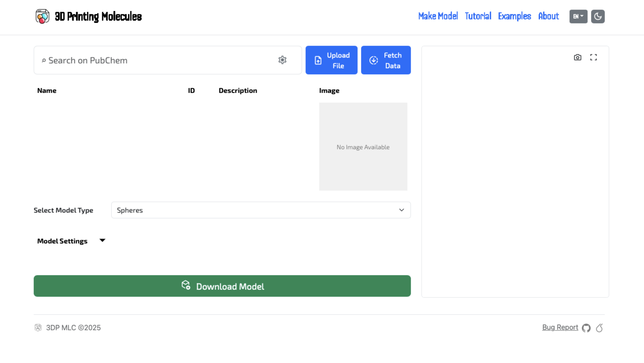Viewport: 644px width, 363px height.
Task: Go to Make Model page
Action: point(438,16)
